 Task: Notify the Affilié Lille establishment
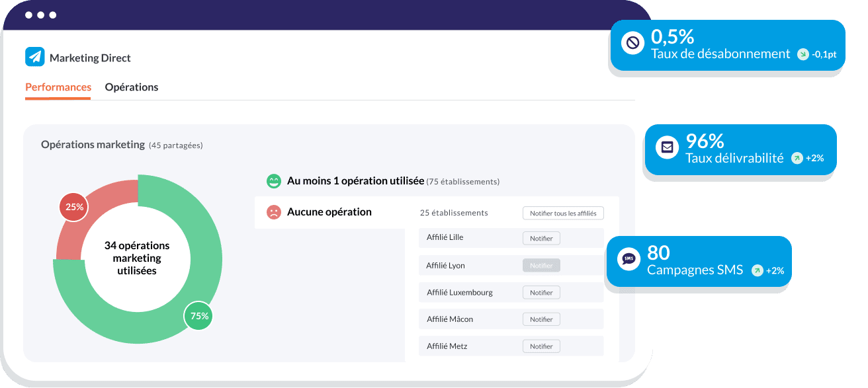[x=541, y=238]
